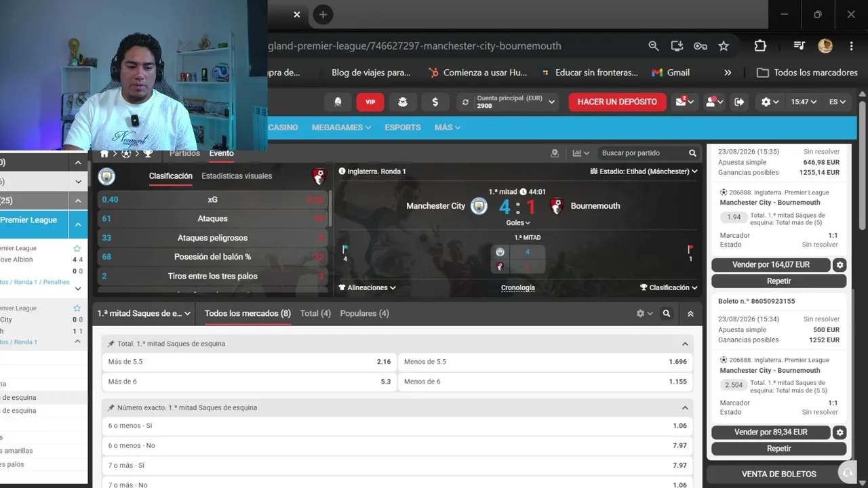
Task: Collapse all markets with double chevron
Action: click(690, 314)
